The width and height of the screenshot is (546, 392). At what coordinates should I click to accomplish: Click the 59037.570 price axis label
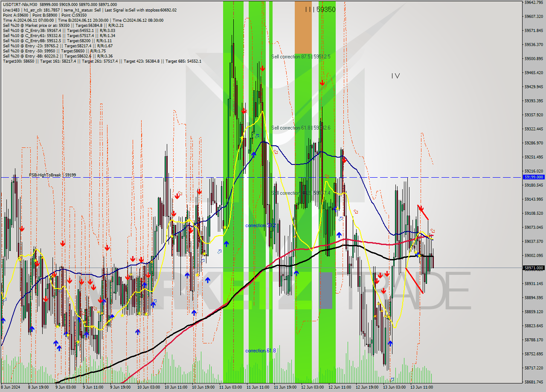point(534,241)
